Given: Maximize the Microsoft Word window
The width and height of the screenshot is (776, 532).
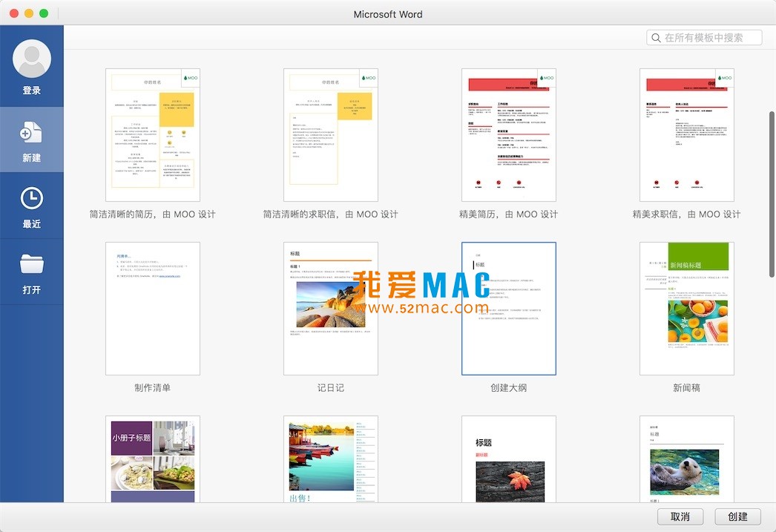Looking at the screenshot, I should point(44,13).
